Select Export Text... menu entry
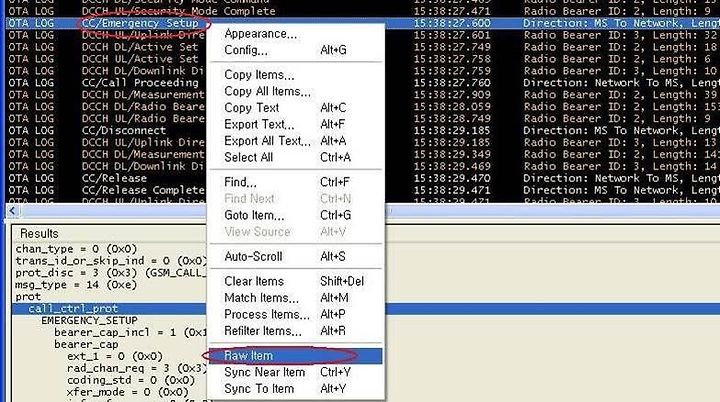This screenshot has height=402, width=720. (259, 125)
